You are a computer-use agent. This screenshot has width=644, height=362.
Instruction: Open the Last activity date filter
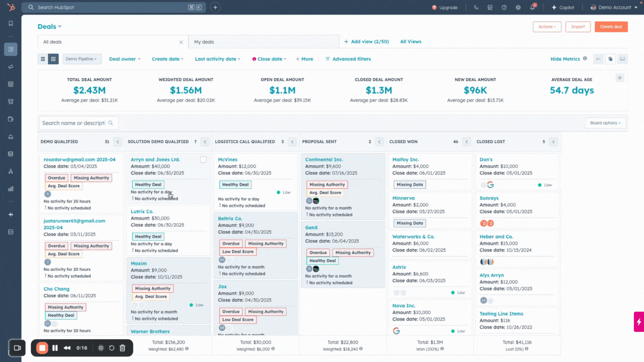click(x=217, y=59)
